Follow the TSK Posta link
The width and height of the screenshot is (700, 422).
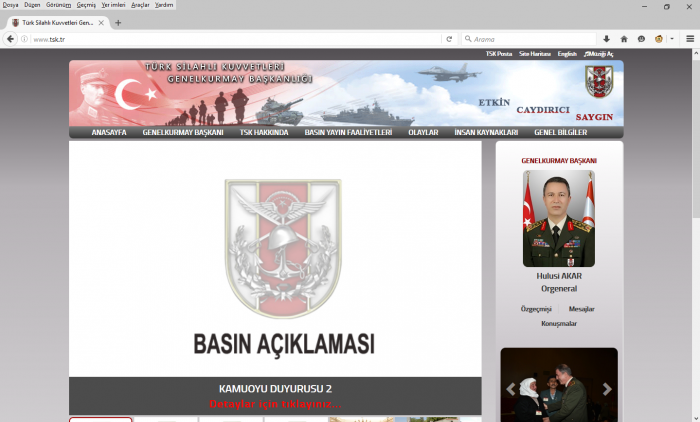point(499,54)
